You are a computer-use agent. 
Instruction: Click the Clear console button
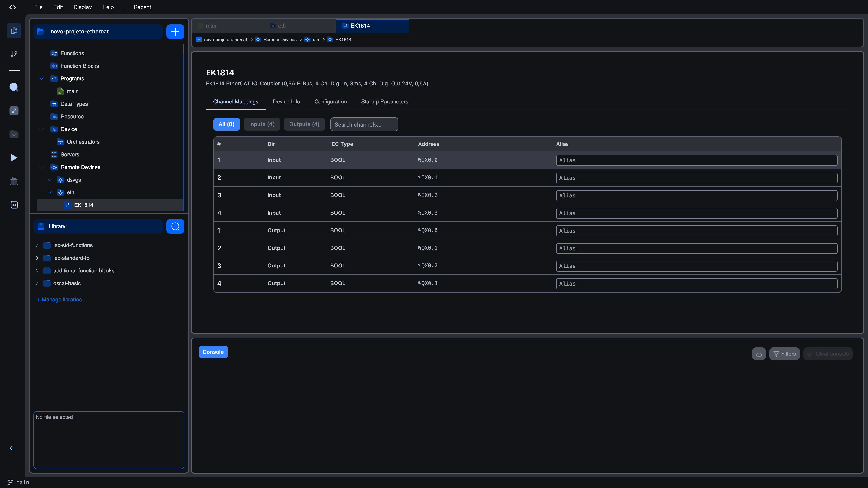pos(828,354)
